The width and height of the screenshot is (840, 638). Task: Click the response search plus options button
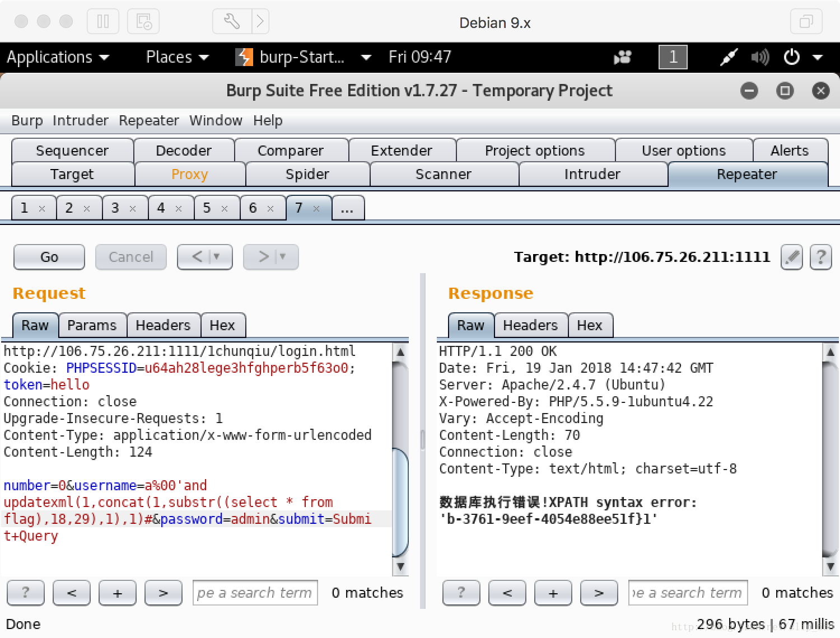(x=553, y=593)
